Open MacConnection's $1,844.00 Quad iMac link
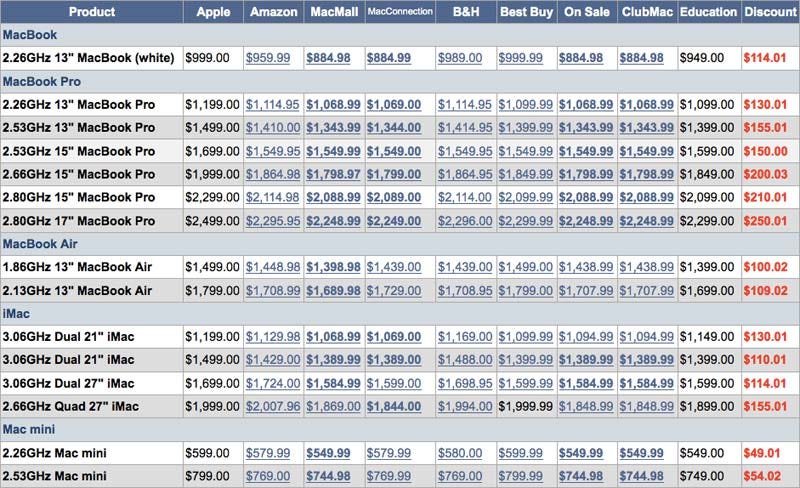This screenshot has height=488, width=800. tap(394, 407)
